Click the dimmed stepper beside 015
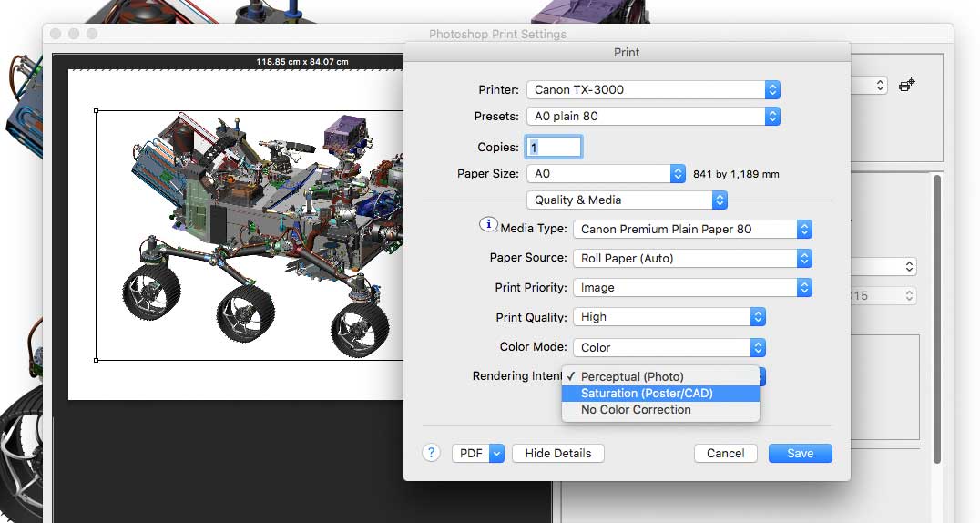 click(909, 295)
